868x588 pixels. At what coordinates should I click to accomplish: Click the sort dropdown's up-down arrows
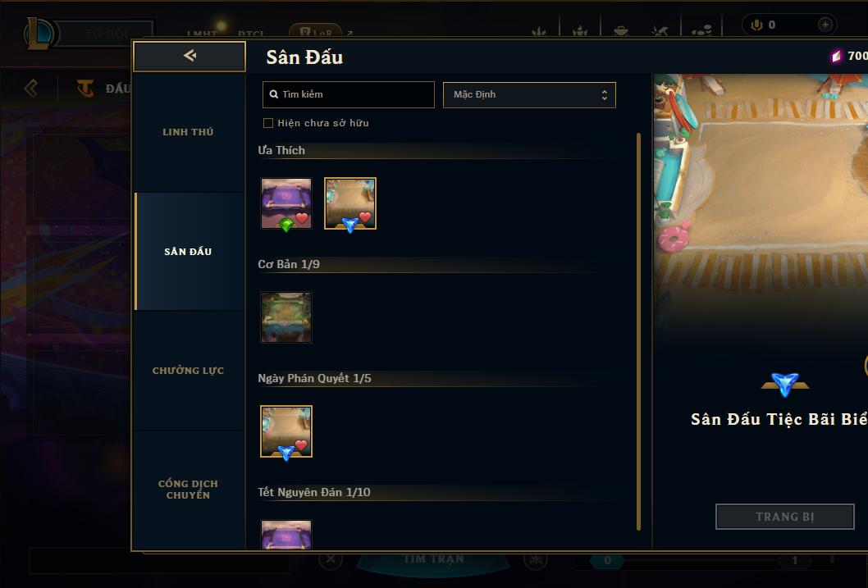(x=605, y=95)
